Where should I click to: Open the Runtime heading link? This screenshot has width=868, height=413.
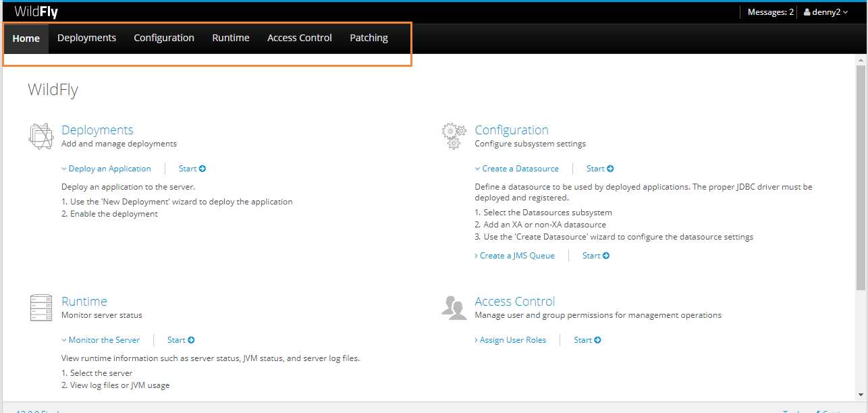(x=84, y=302)
